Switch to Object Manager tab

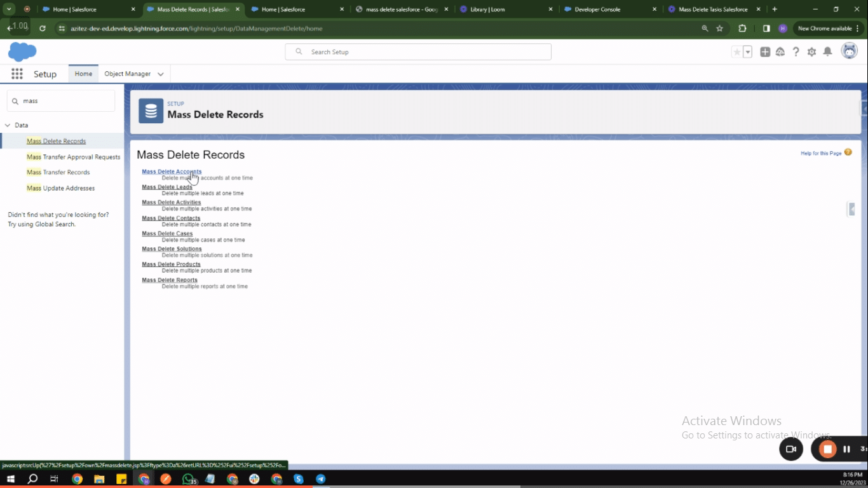click(x=127, y=74)
